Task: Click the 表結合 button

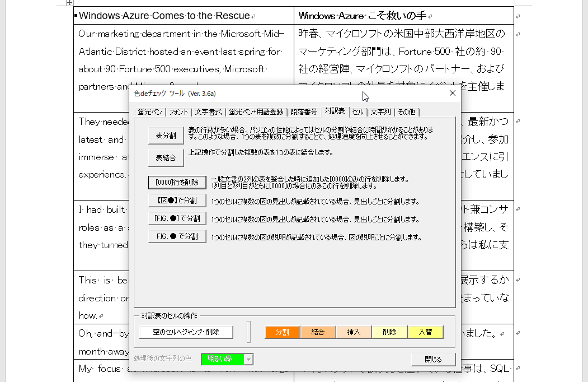Action: pyautogui.click(x=166, y=158)
